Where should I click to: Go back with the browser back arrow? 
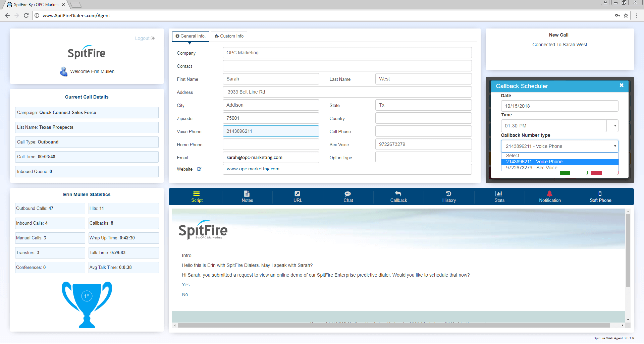click(7, 15)
